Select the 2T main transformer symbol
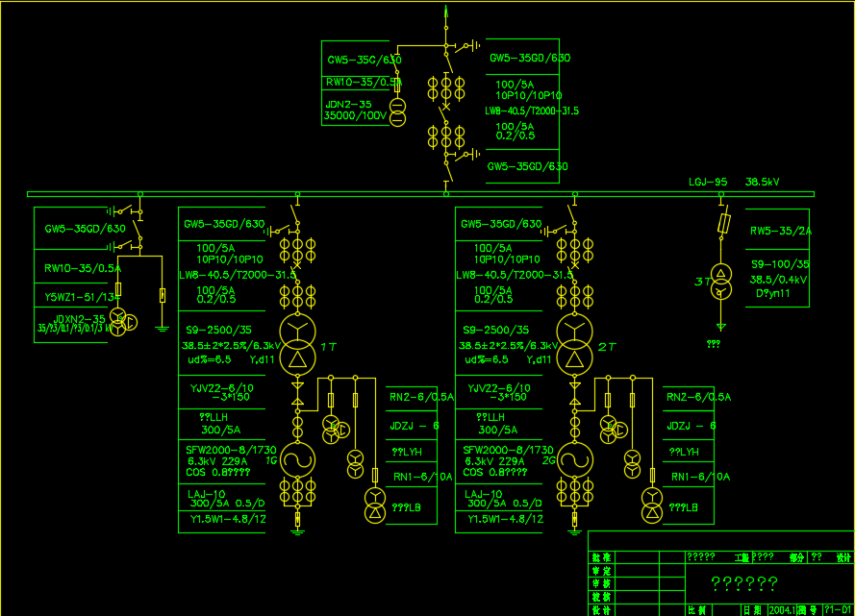This screenshot has width=855, height=616. click(x=575, y=345)
